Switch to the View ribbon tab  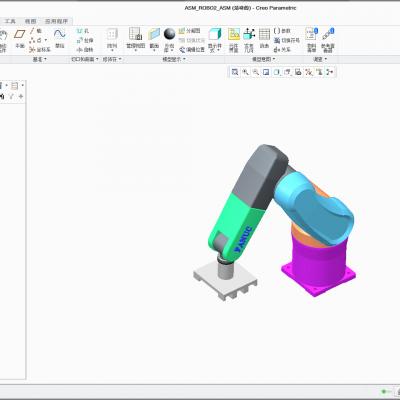click(x=30, y=21)
